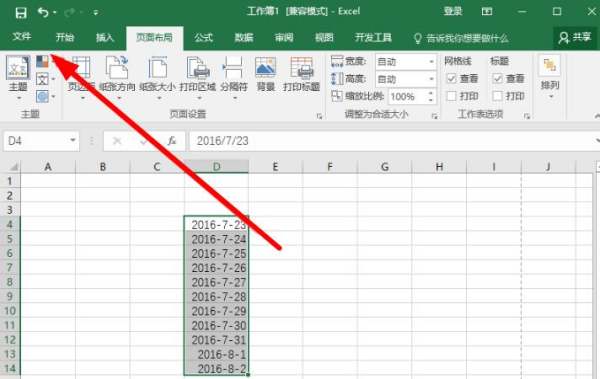Image resolution: width=600 pixels, height=379 pixels.
Task: Select column G header
Action: (x=385, y=167)
